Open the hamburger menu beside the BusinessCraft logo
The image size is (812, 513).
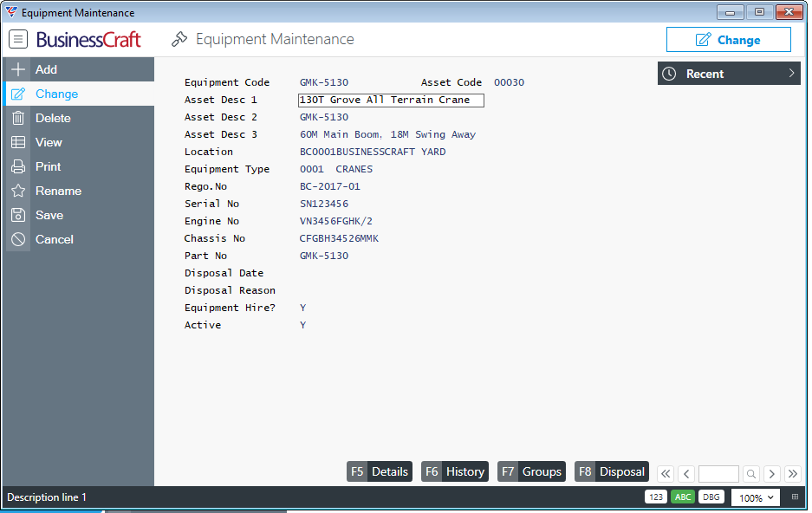pyautogui.click(x=18, y=40)
